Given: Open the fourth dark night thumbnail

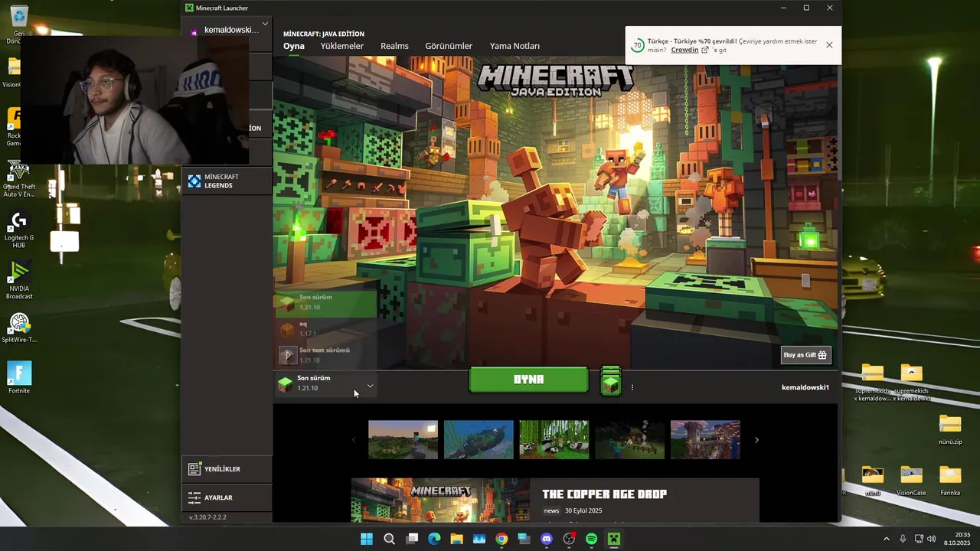Looking at the screenshot, I should [x=629, y=440].
